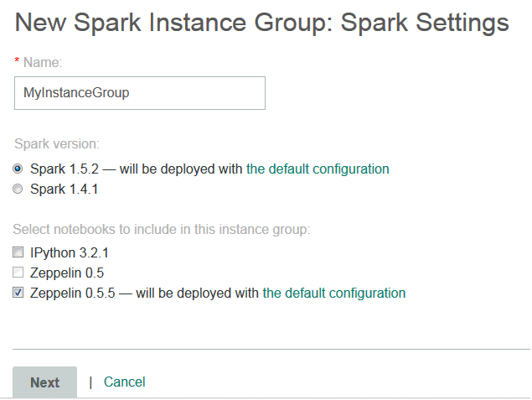Click the 'Spark version:' label

pyautogui.click(x=57, y=144)
